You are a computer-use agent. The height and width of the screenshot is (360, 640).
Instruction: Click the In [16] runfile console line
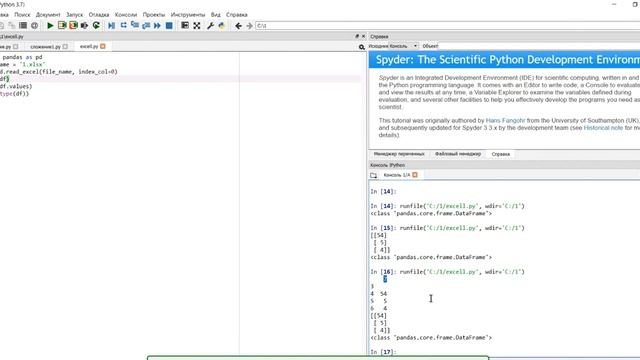pos(447,272)
